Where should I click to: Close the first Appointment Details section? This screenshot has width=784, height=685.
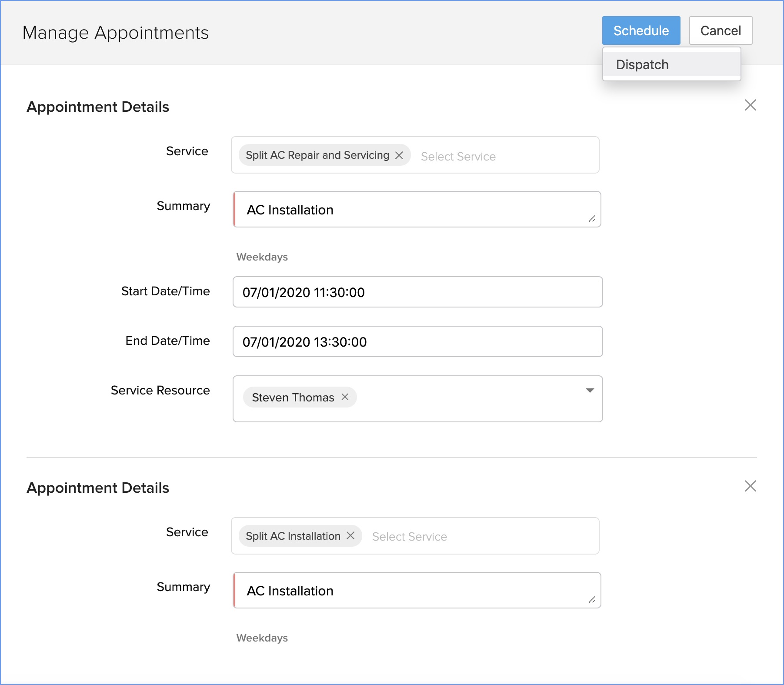750,105
